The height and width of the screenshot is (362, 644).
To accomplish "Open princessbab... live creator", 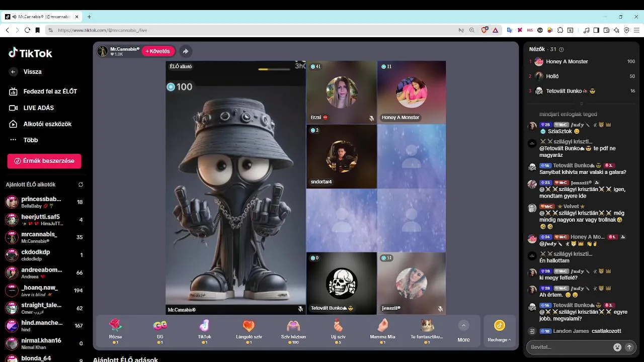I will click(x=44, y=202).
